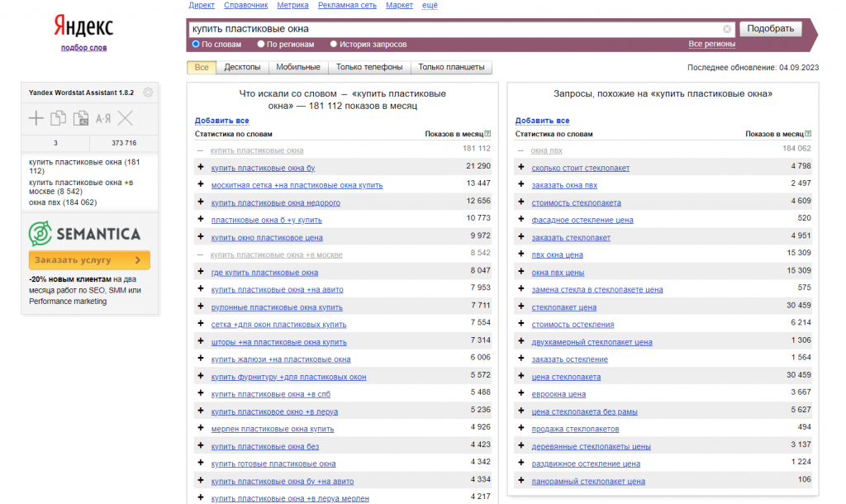Open the 'подбор слов' link under the logo

[x=83, y=47]
